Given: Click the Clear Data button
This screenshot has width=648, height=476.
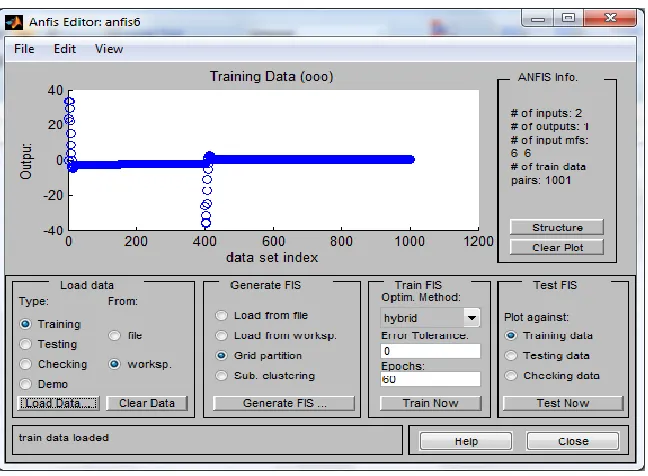Looking at the screenshot, I should [x=147, y=403].
